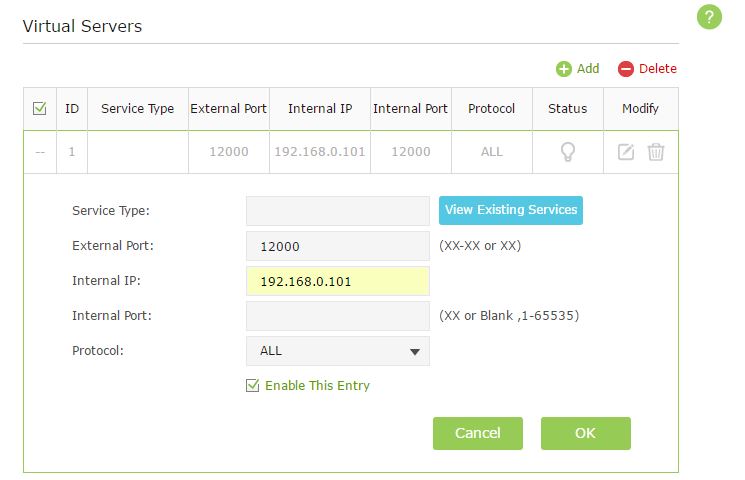This screenshot has width=745, height=480.
Task: Uncheck Enable This Entry checkbox
Action: coord(252,385)
